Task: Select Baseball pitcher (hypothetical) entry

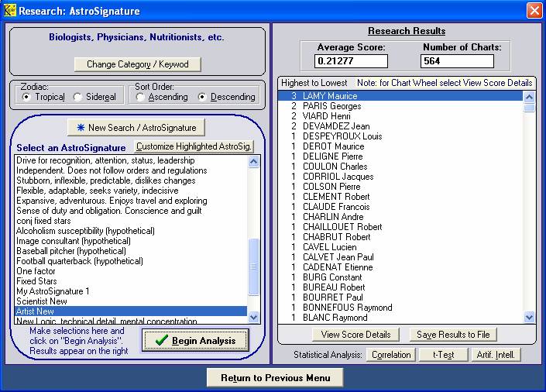Action: (x=70, y=251)
